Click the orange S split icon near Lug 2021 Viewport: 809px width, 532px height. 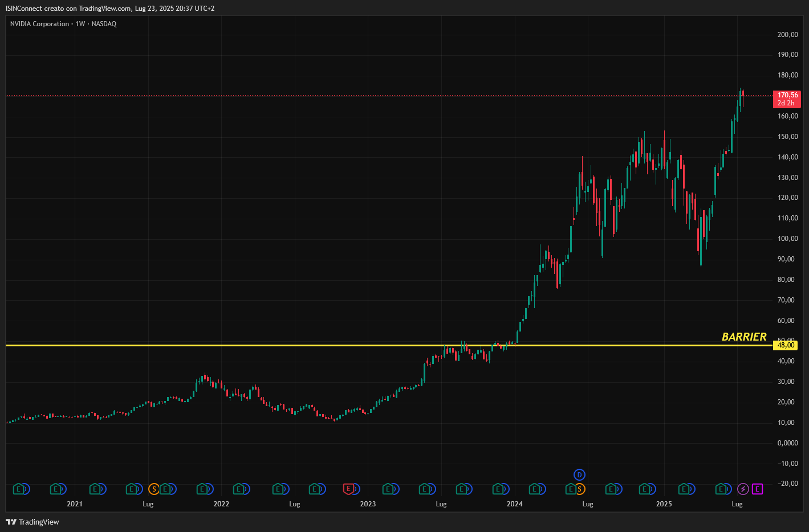[x=153, y=489]
